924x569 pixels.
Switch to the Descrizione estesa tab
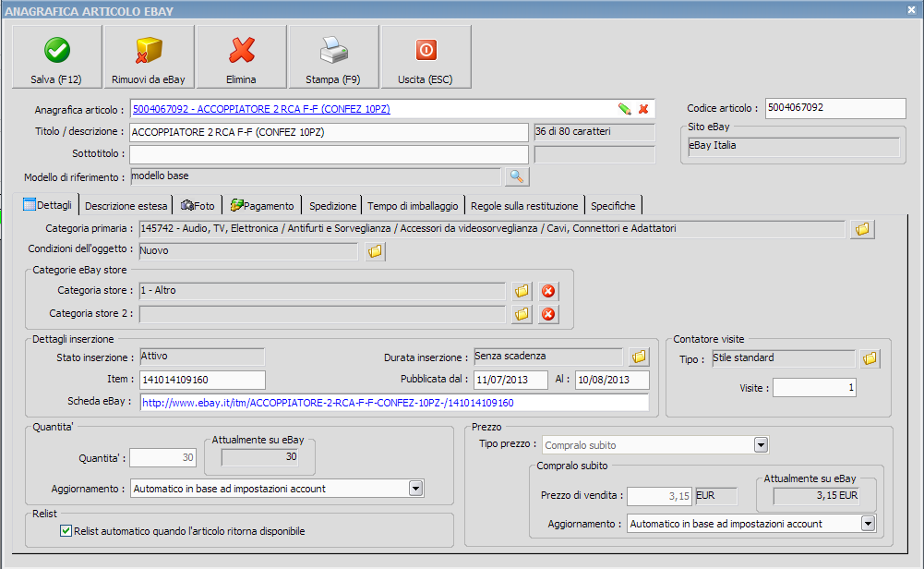(x=126, y=206)
